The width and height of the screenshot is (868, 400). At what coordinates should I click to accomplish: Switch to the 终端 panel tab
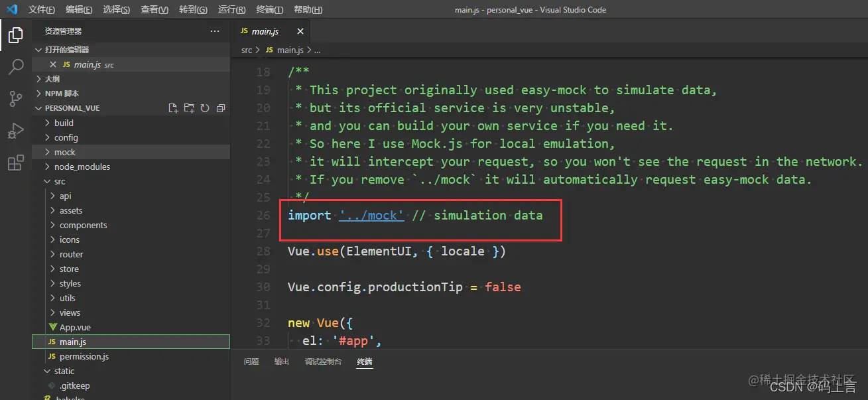365,362
